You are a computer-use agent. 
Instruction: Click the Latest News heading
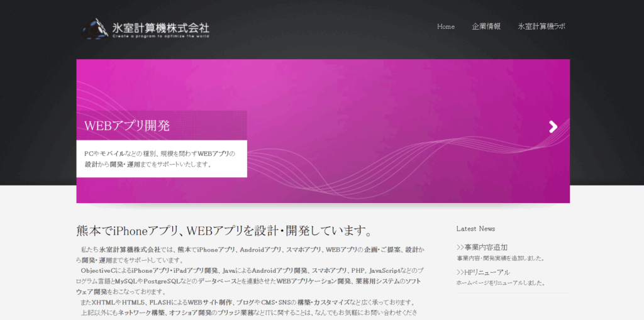point(475,228)
